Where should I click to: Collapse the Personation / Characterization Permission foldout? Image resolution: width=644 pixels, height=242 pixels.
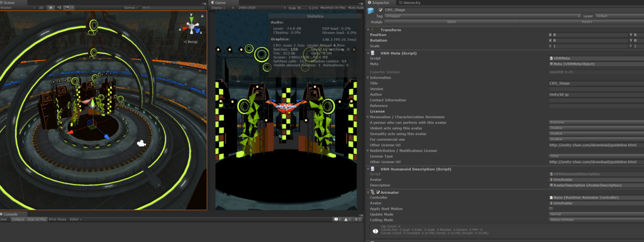tap(367, 117)
